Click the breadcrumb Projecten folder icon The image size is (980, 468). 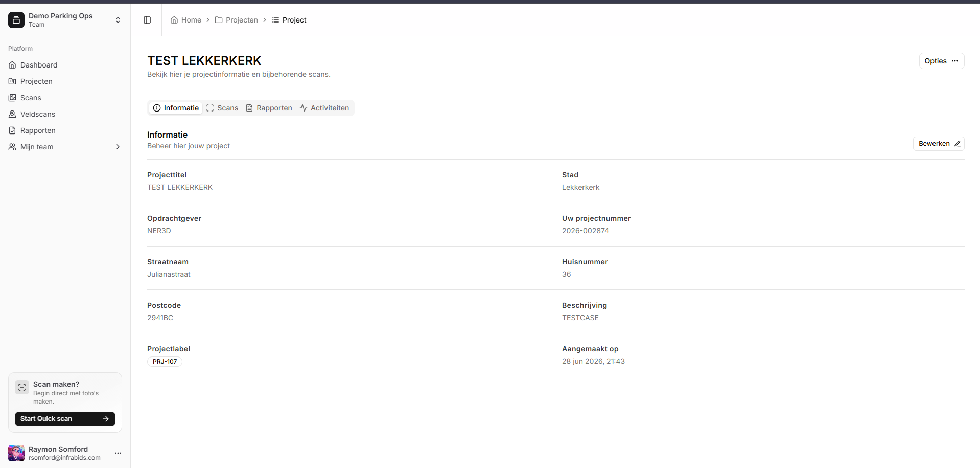pyautogui.click(x=219, y=20)
